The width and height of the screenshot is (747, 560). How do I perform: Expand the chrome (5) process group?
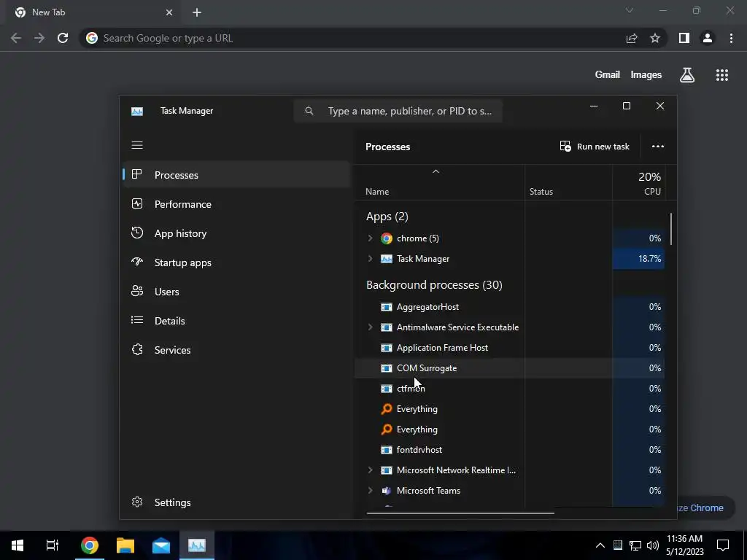coord(370,238)
